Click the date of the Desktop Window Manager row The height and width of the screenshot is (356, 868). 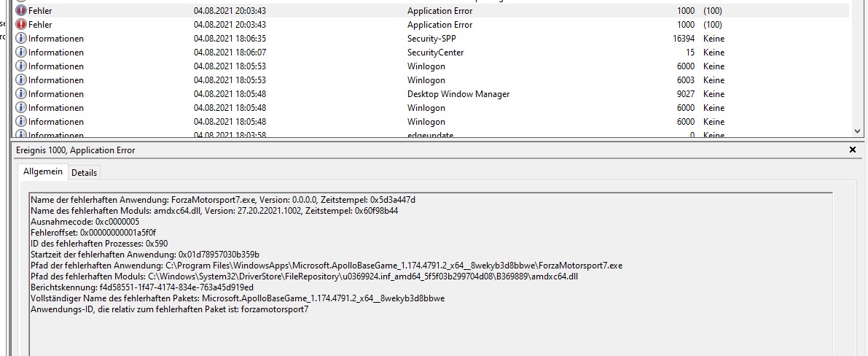coord(230,93)
